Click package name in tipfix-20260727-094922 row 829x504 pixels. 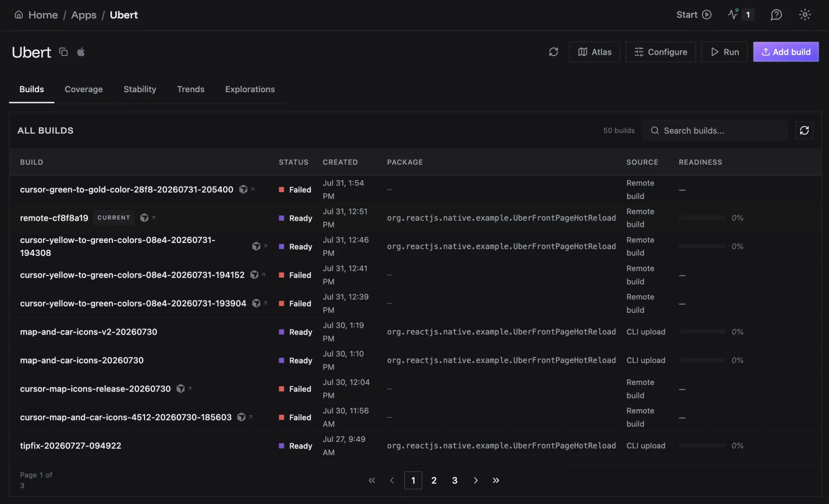(x=501, y=446)
